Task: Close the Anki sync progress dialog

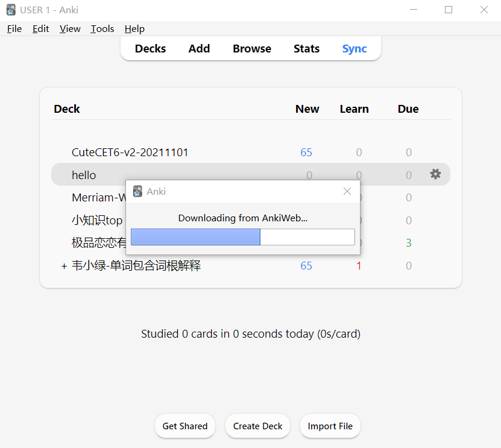Action: pos(347,191)
